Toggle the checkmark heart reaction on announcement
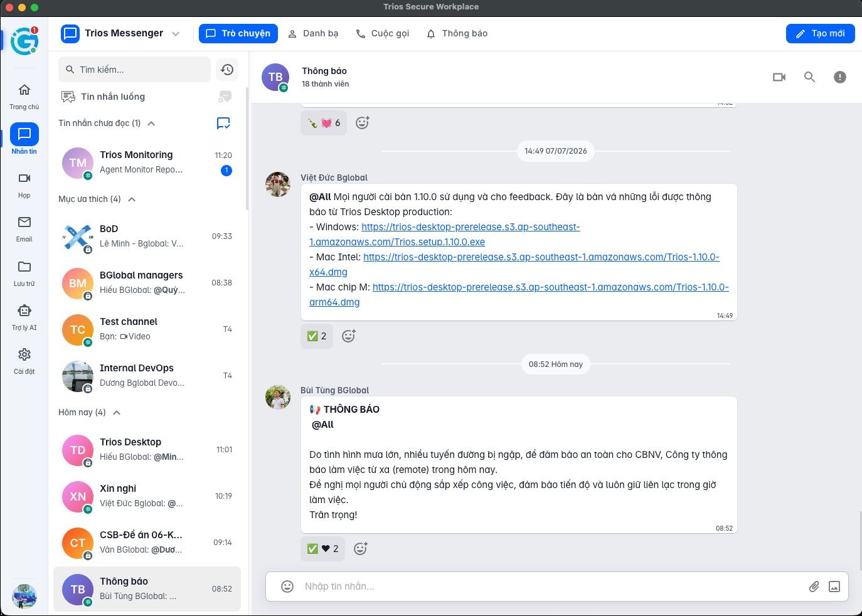862x616 pixels. pos(322,549)
